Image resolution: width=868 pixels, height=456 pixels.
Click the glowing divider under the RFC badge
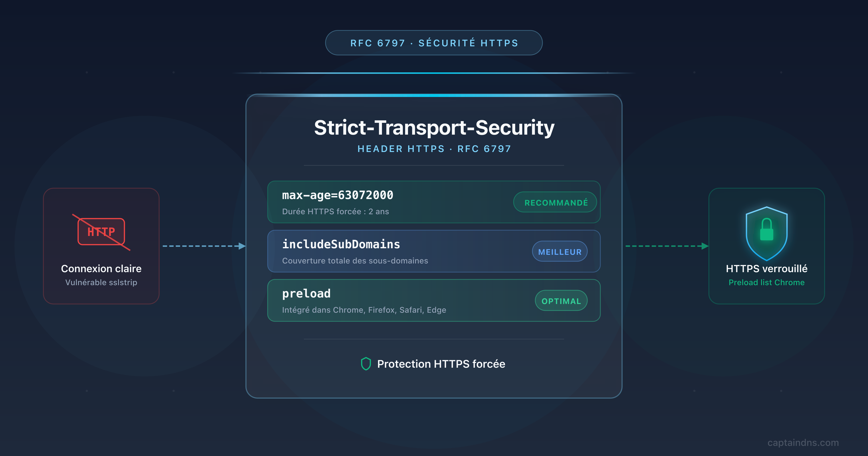tap(434, 72)
